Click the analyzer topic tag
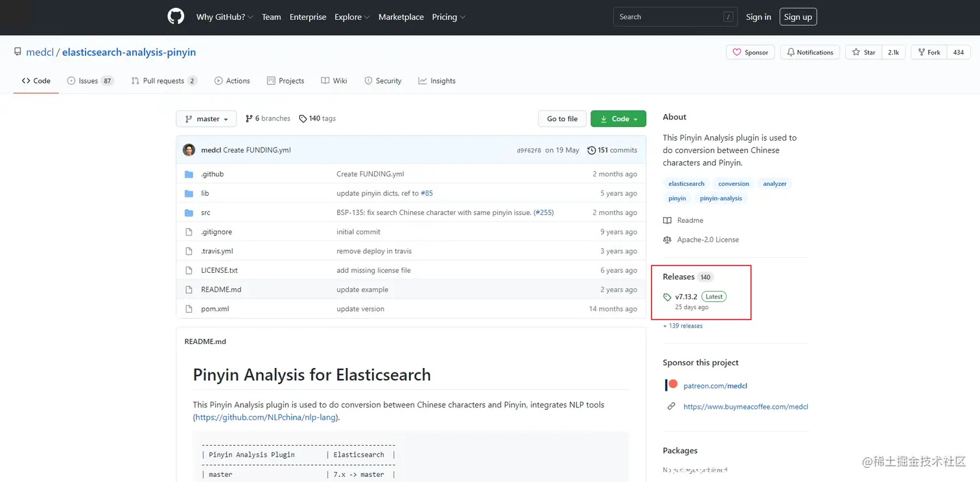 [775, 184]
